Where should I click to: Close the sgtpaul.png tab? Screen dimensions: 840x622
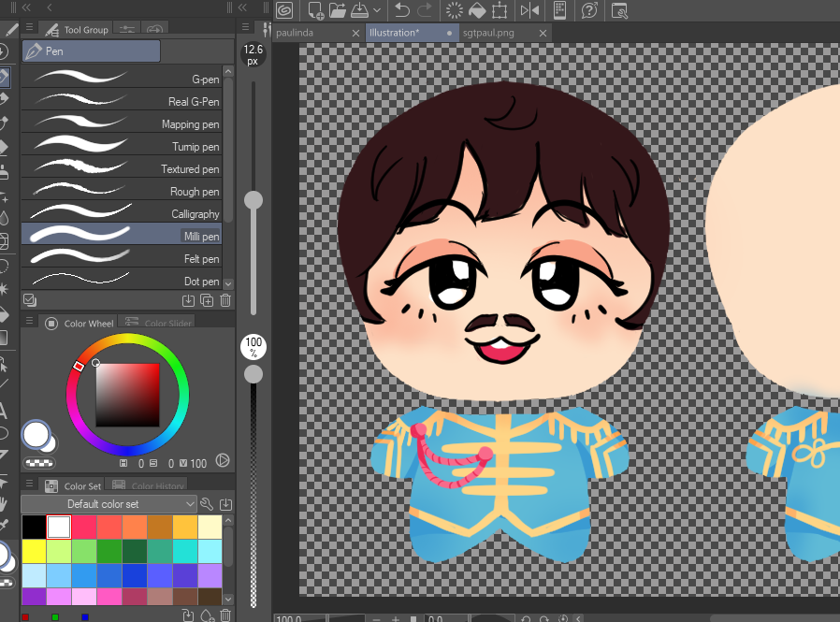click(x=543, y=34)
